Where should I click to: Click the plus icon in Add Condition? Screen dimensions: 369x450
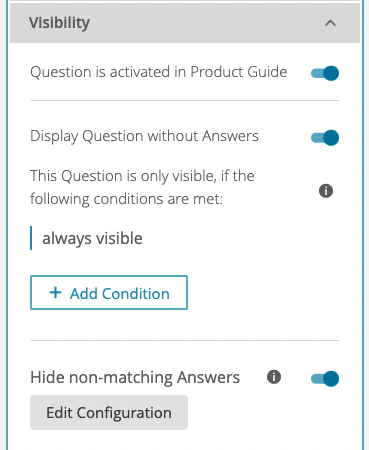55,293
